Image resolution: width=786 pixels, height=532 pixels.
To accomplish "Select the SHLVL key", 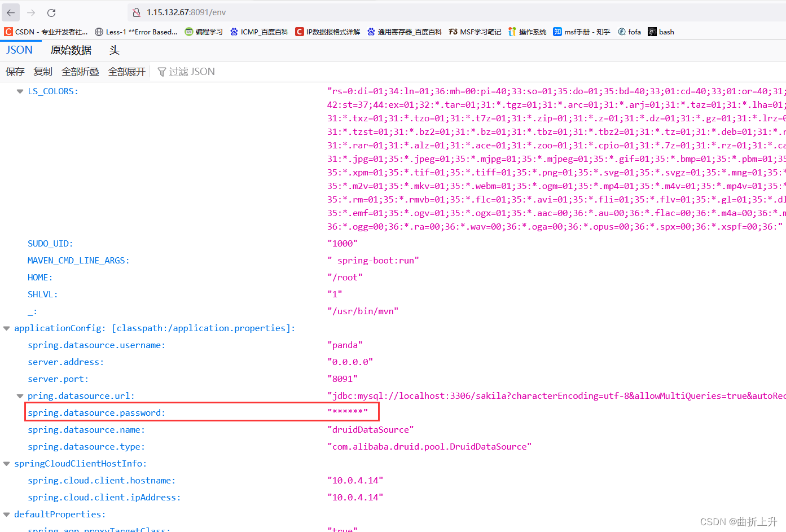I will pos(42,294).
